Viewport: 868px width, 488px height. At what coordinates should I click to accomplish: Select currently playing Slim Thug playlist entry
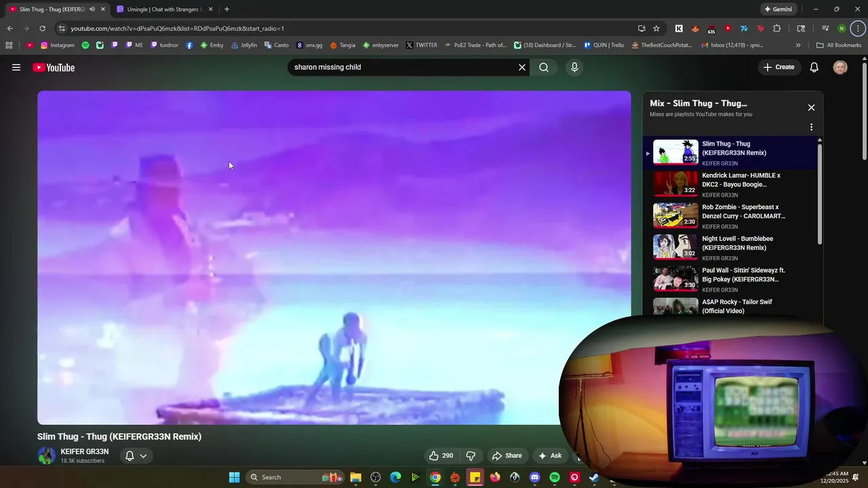pyautogui.click(x=731, y=152)
